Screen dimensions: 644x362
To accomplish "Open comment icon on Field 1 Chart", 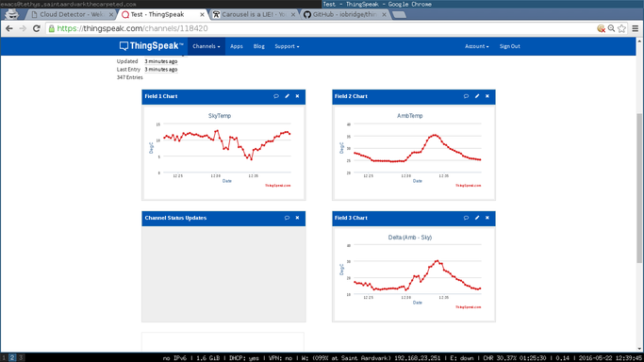I will tap(276, 96).
